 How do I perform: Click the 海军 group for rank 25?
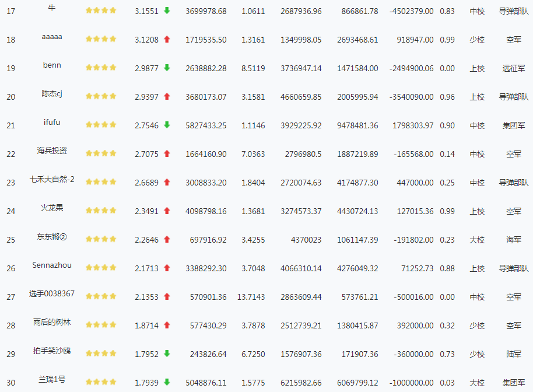[514, 240]
